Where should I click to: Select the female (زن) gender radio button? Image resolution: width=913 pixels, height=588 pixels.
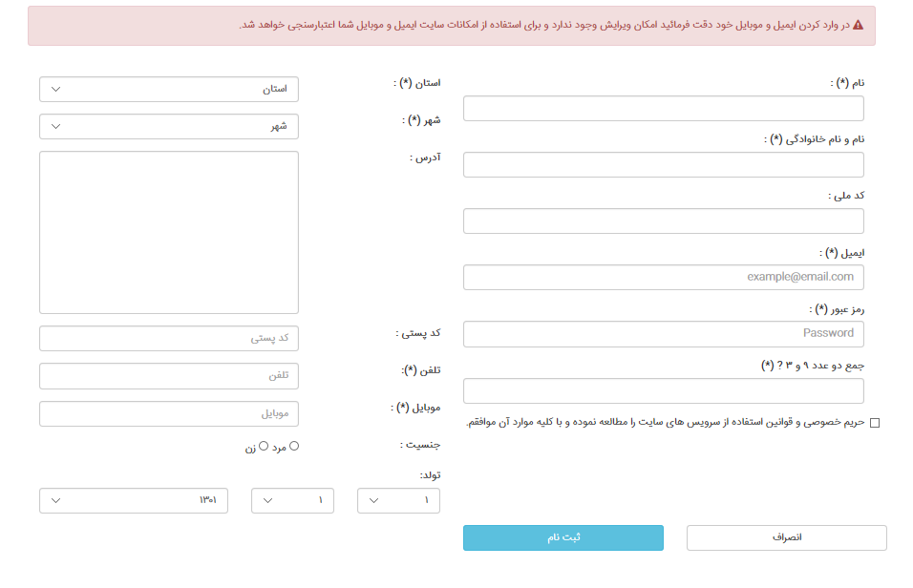click(264, 446)
